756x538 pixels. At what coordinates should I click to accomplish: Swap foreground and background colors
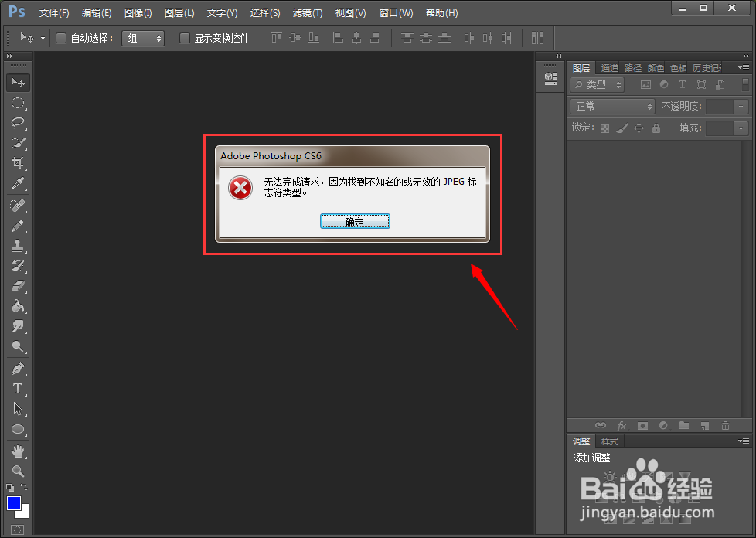(x=24, y=488)
